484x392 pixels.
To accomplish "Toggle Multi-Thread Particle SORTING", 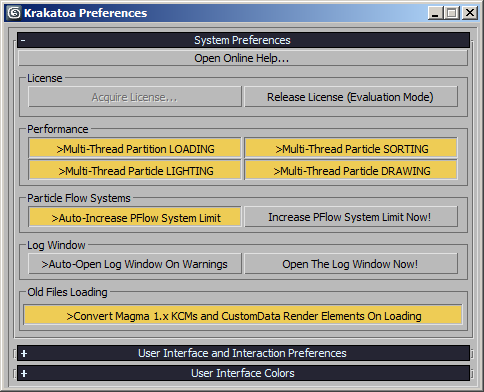I will [351, 148].
